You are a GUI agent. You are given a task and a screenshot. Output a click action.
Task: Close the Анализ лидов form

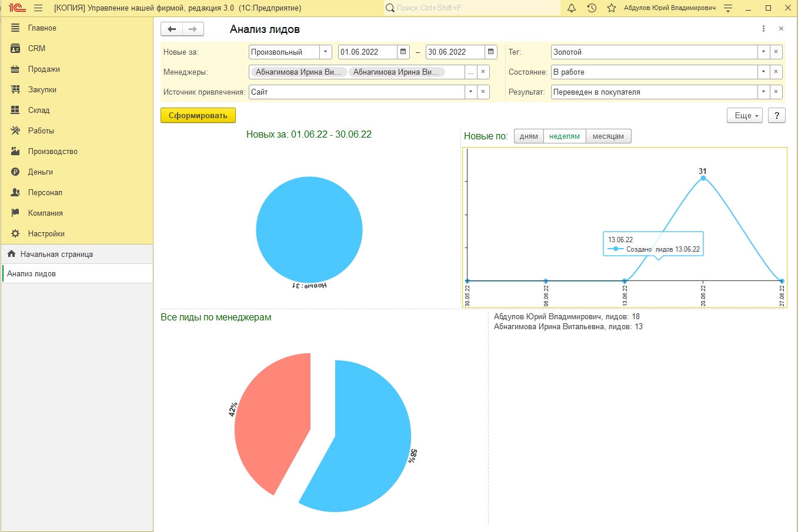tap(781, 29)
